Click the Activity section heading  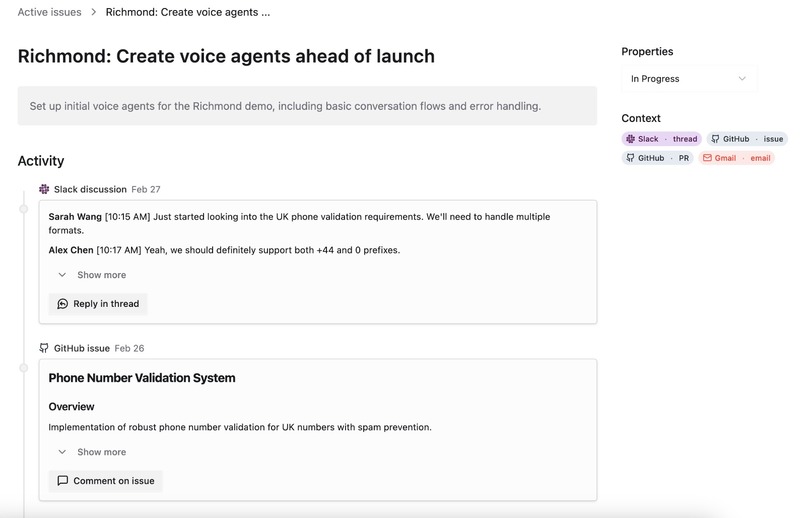41,161
